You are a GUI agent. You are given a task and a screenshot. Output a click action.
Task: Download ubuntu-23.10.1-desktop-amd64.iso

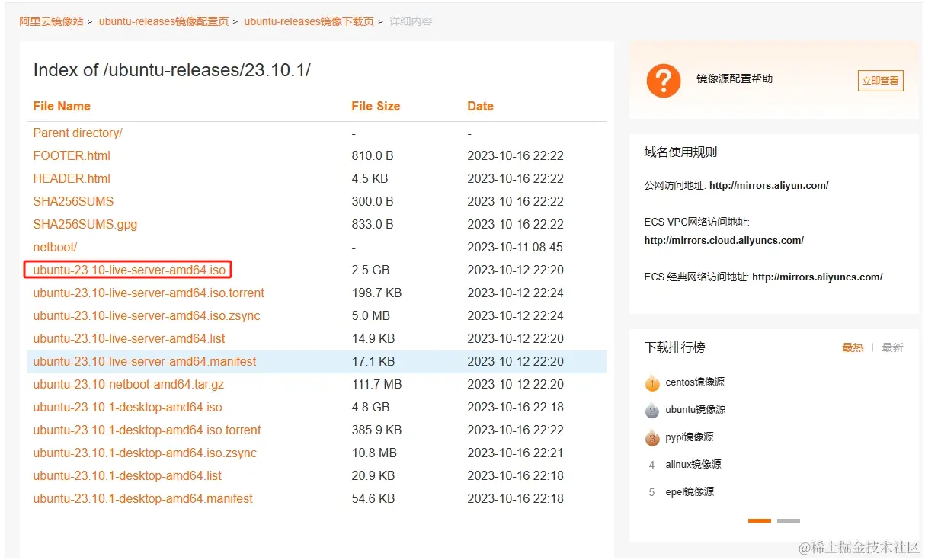(128, 407)
